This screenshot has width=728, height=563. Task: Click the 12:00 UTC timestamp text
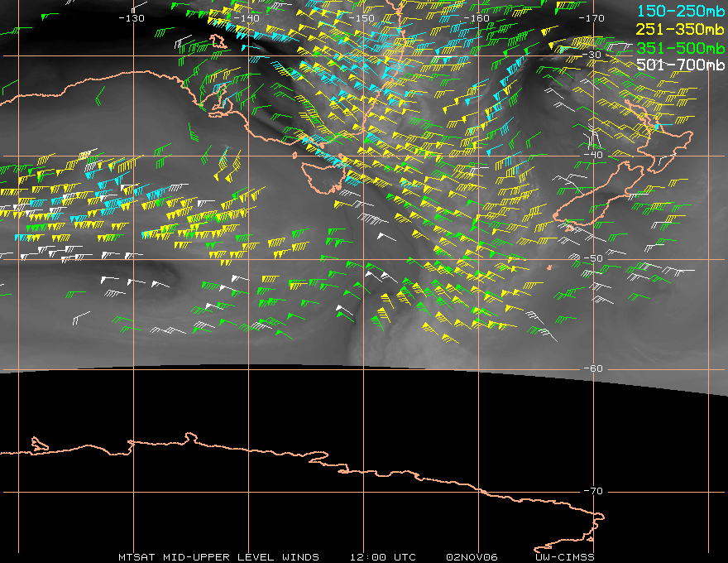point(382,556)
